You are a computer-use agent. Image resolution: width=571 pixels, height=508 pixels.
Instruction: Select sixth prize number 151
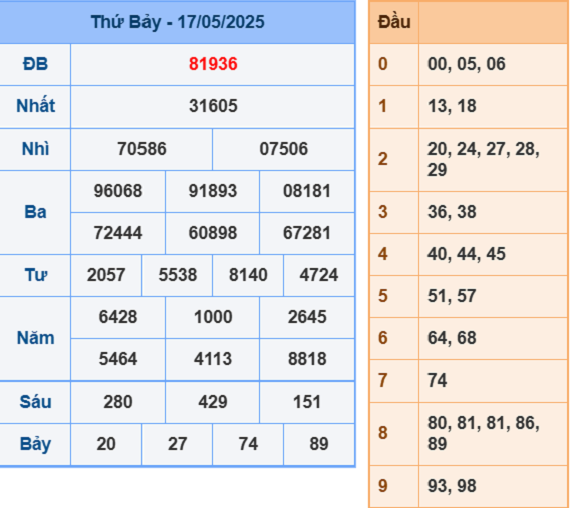pyautogui.click(x=307, y=402)
